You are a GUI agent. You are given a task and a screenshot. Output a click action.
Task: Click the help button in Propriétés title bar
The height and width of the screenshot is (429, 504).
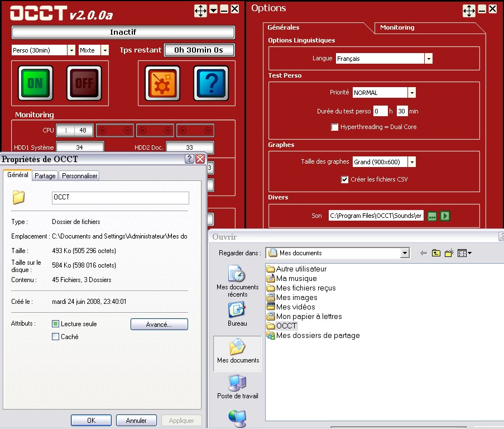[x=189, y=159]
